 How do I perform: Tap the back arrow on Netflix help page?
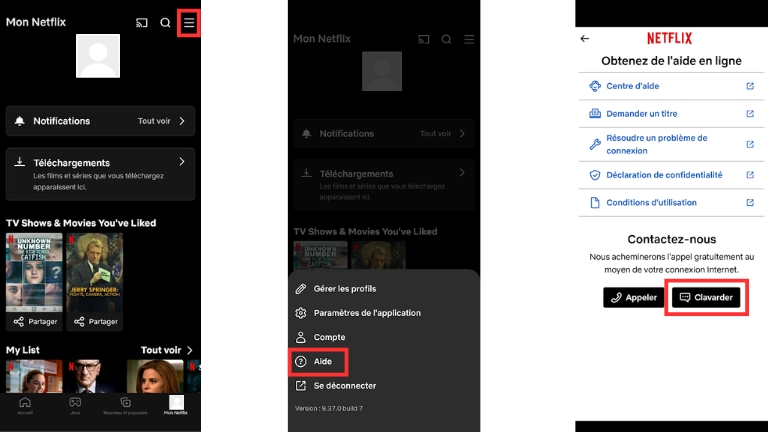[x=585, y=39]
